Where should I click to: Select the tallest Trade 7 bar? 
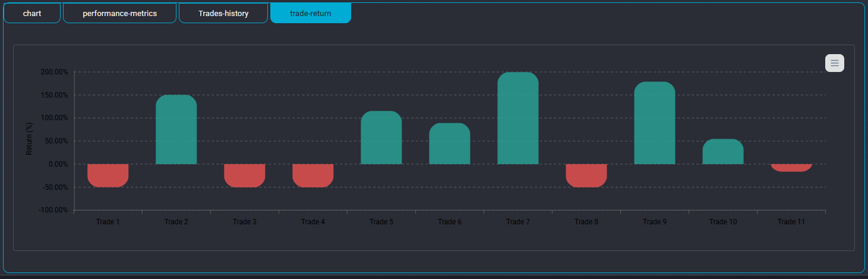click(x=518, y=118)
